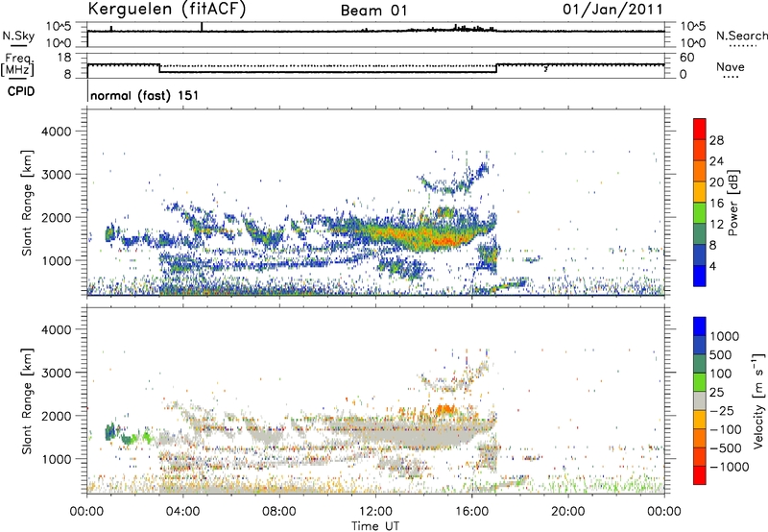Viewport: 768px width, 532px height.
Task: Click the "Kerguelen (fitACF)" plot title
Action: [x=166, y=10]
